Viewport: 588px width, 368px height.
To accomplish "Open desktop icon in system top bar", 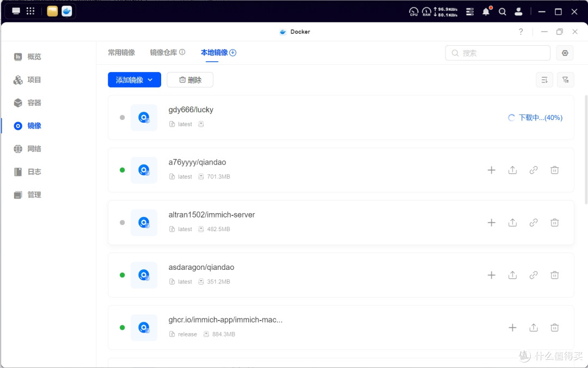I will (16, 11).
